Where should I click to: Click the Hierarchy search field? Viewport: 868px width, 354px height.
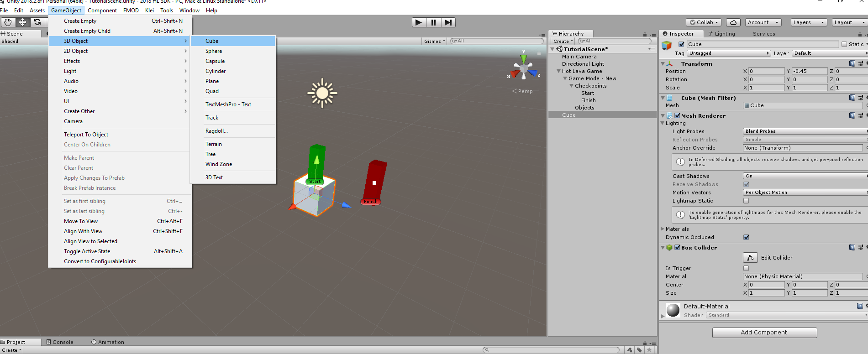(615, 41)
